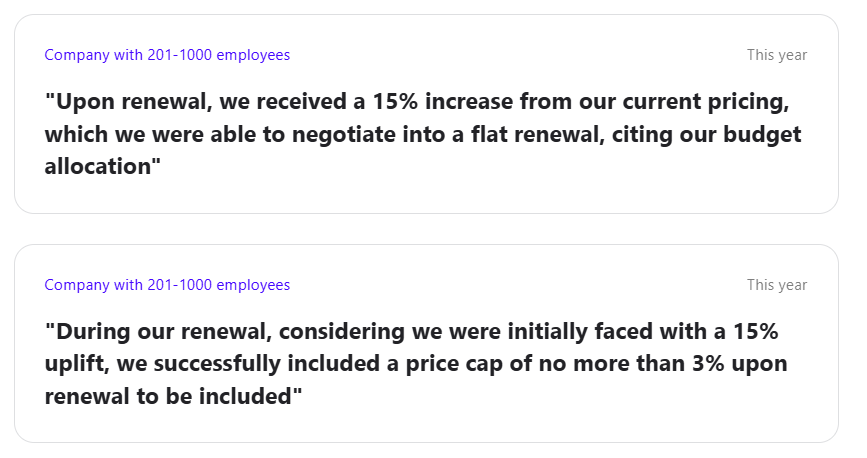Select the quote beginning 'During our renewal, considering'
Viewport: 867px width, 458px height.
point(411,364)
